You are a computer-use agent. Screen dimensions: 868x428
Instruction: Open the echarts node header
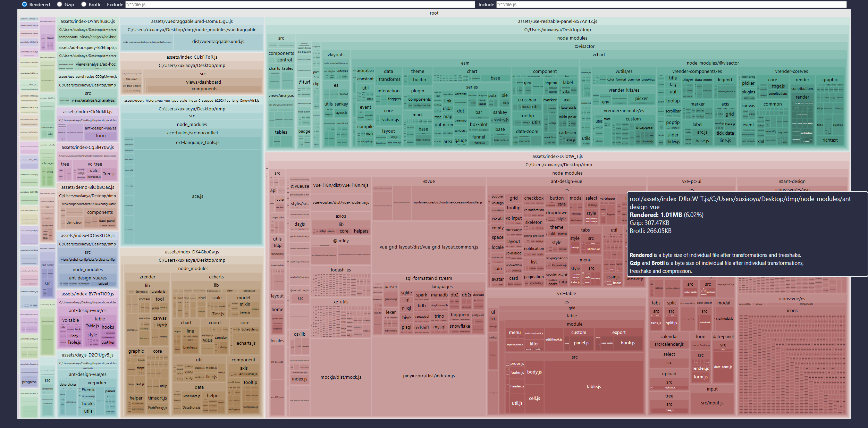click(x=216, y=277)
